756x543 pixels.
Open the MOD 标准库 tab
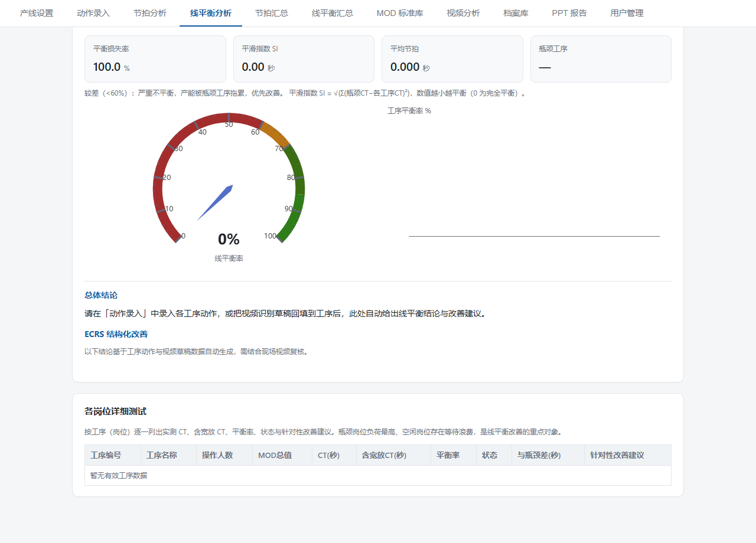pos(400,13)
